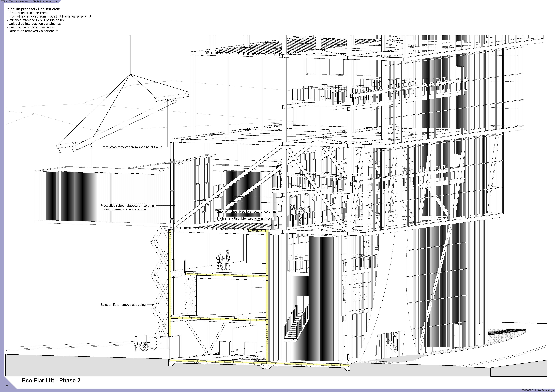This screenshot has height=392, width=555.
Task: Click the 'High strength cable fixed to winch point' label
Action: tap(246, 218)
